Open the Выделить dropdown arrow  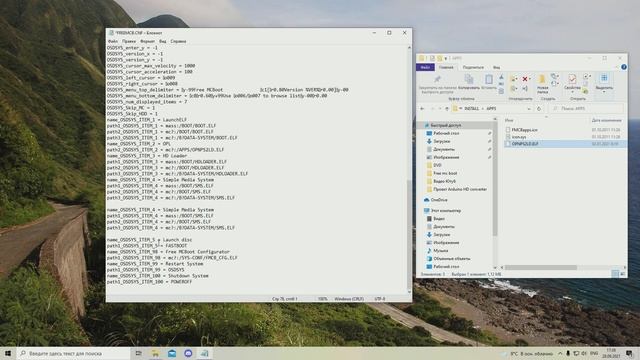pos(604,92)
